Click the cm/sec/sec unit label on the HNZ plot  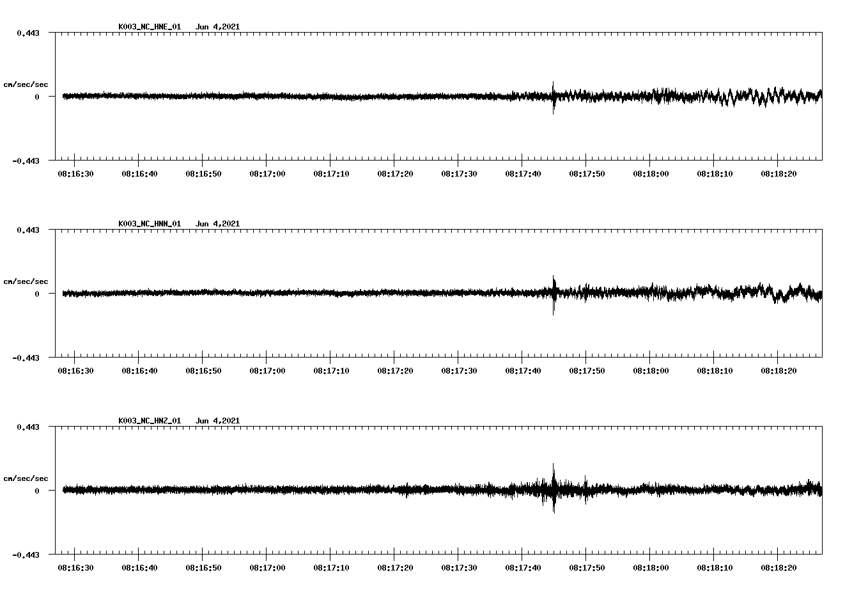pyautogui.click(x=26, y=478)
